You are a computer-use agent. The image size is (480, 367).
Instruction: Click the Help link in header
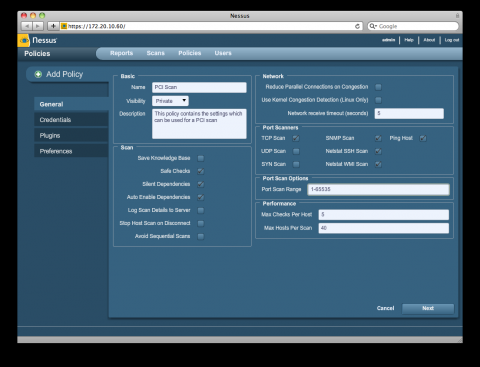click(409, 40)
